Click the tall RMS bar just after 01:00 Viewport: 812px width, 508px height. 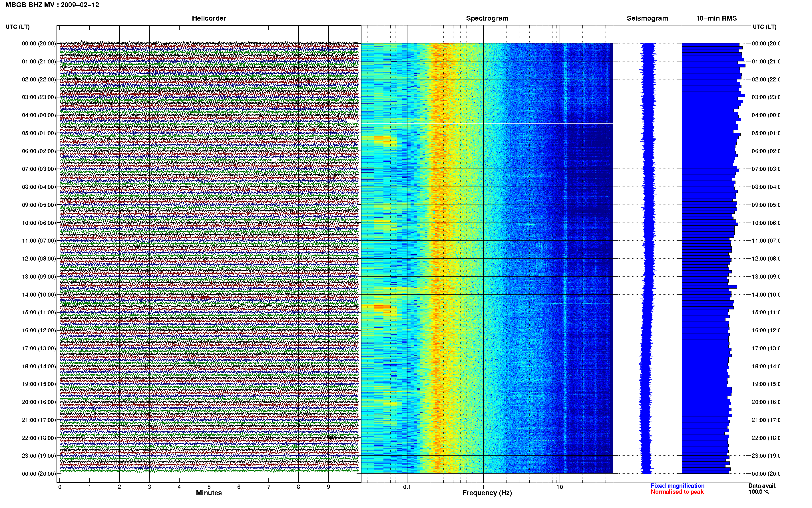click(714, 66)
